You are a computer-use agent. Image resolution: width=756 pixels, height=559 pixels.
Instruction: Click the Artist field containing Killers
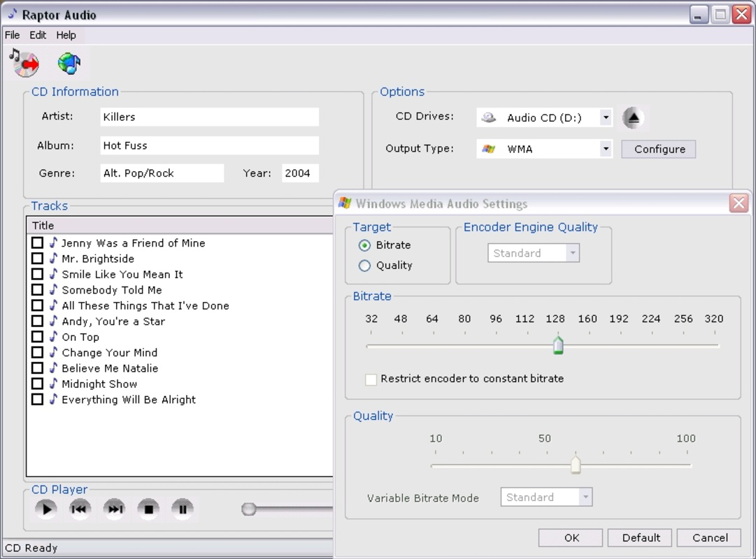209,117
